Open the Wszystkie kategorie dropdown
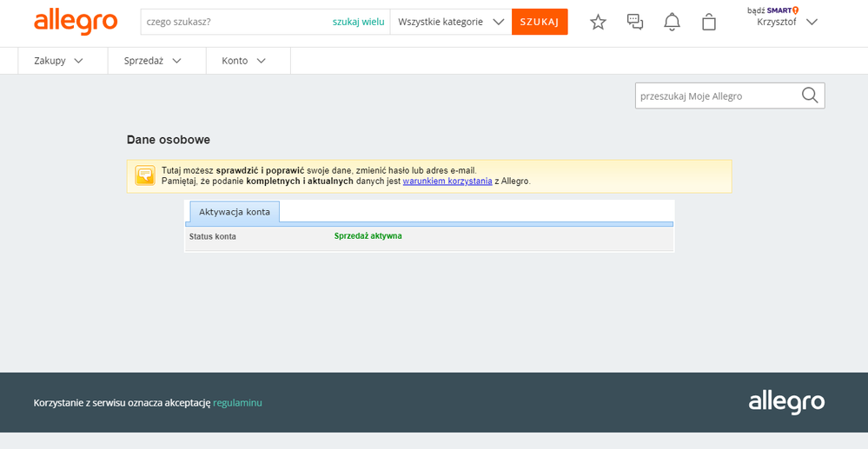Viewport: 868px width, 449px height. (451, 22)
